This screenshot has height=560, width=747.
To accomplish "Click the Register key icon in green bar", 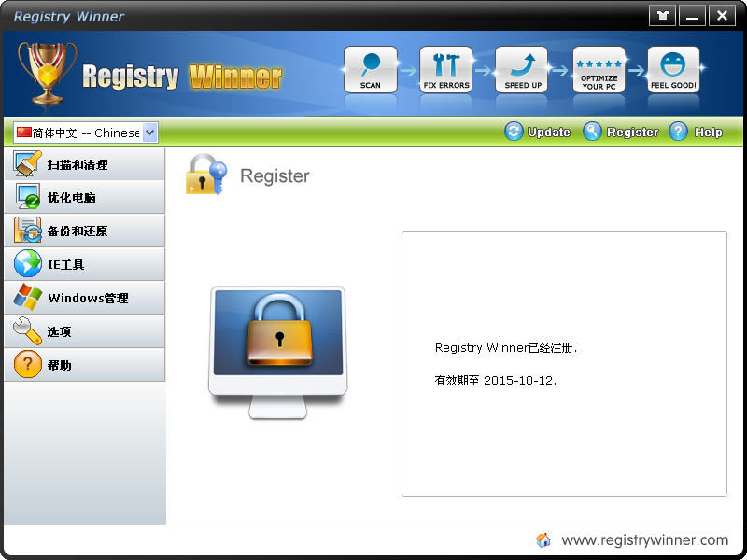I will pyautogui.click(x=592, y=131).
